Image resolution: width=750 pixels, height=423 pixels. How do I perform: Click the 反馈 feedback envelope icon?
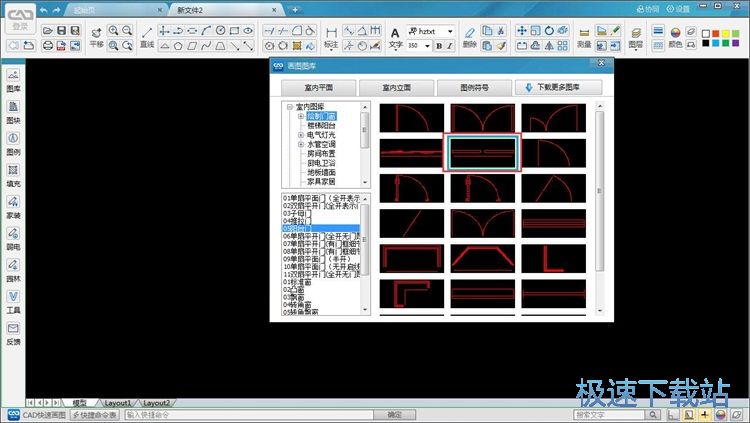13,333
